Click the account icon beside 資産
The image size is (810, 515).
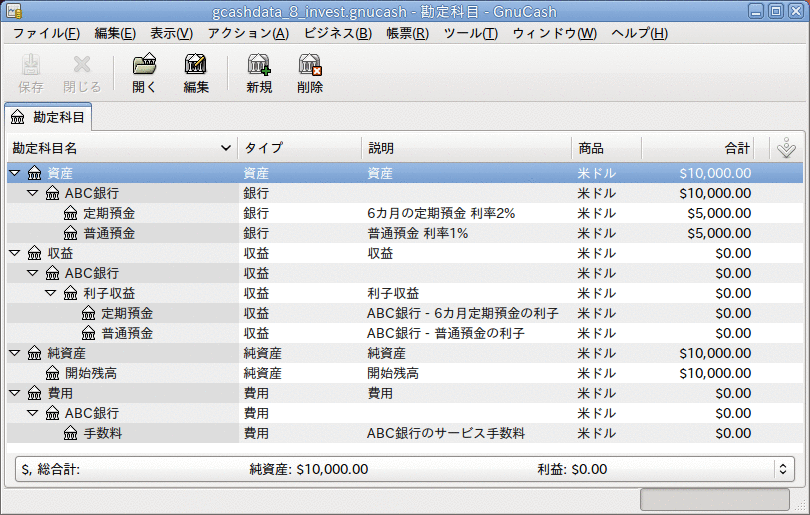[x=35, y=173]
